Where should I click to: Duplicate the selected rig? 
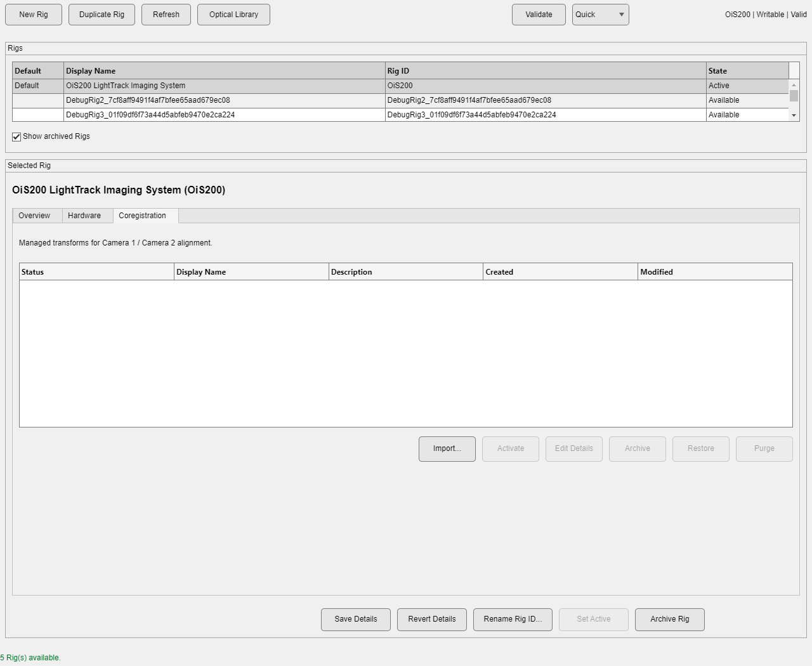101,15
